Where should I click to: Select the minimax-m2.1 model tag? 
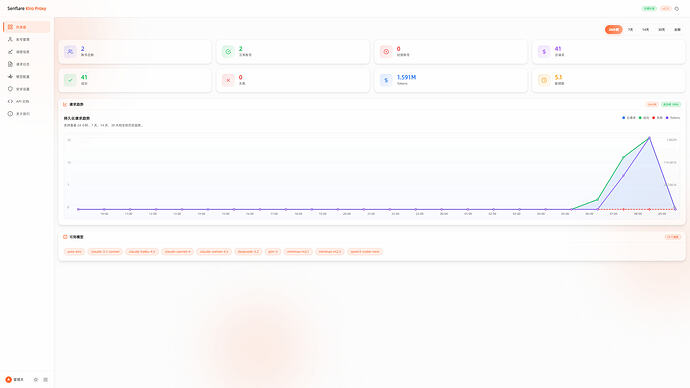click(298, 252)
